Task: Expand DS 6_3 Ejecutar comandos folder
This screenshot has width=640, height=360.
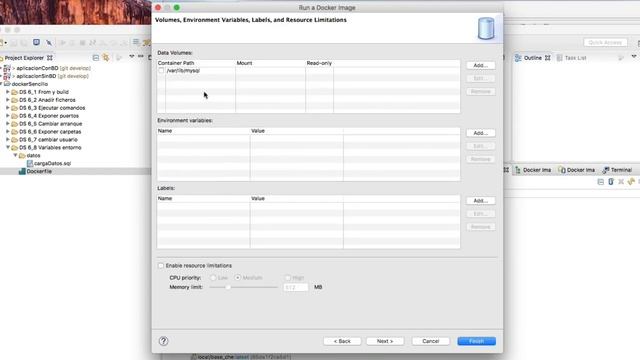Action: 8,108
